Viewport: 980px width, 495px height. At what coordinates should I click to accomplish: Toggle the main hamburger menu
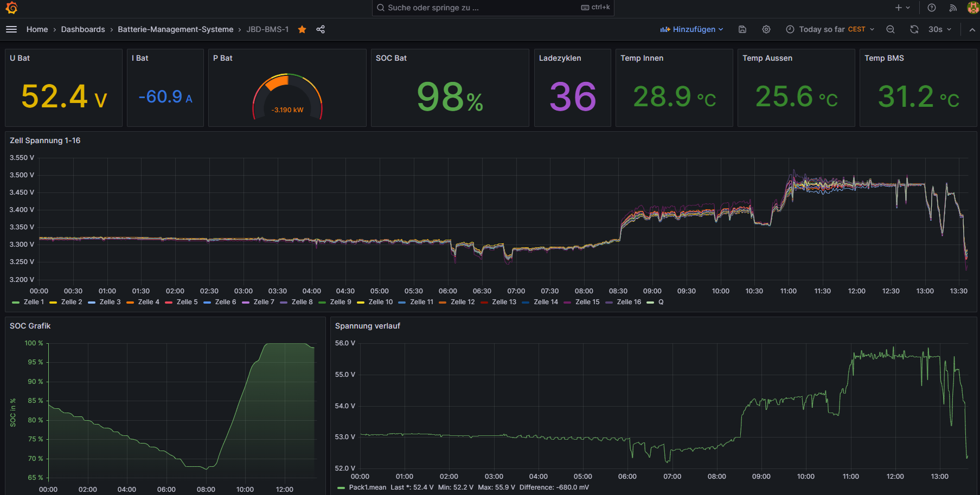11,29
